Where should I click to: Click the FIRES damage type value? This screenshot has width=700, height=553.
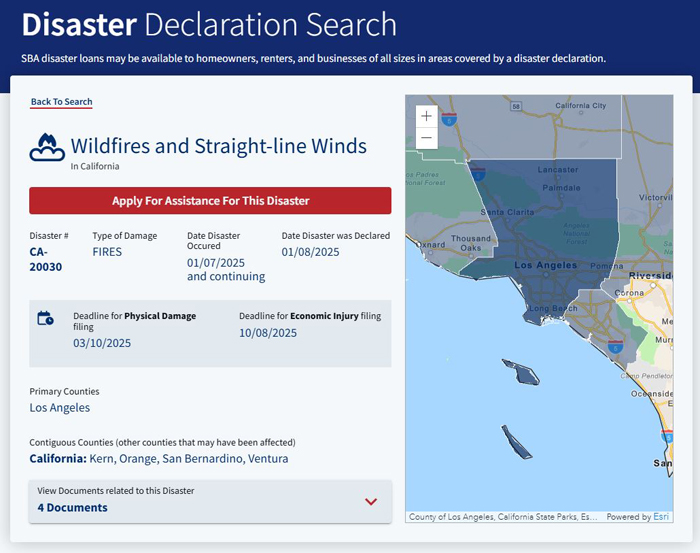click(x=107, y=252)
